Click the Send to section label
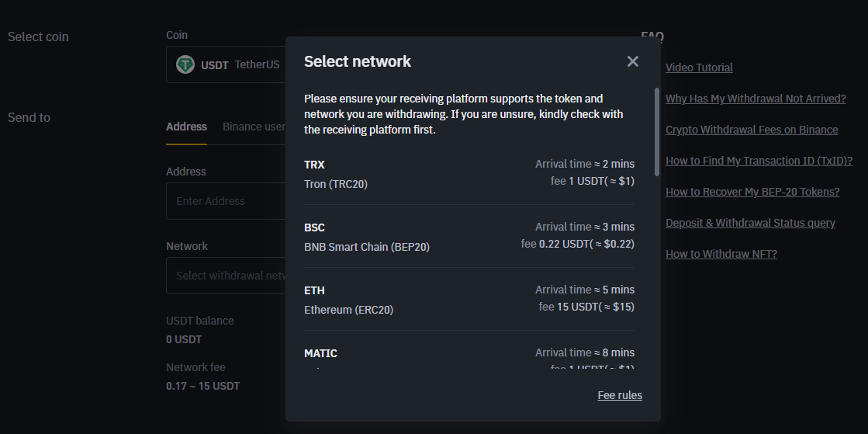 point(29,117)
